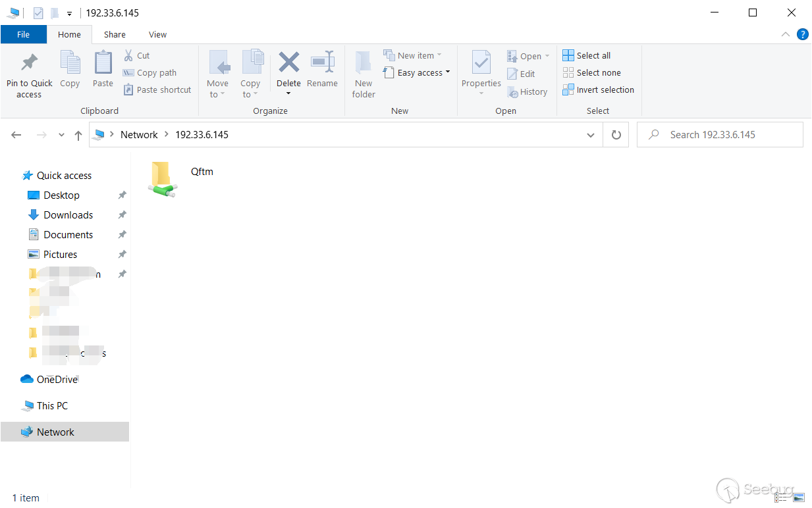
Task: Open Customize Quick Access Toolbar dropdown
Action: click(69, 13)
